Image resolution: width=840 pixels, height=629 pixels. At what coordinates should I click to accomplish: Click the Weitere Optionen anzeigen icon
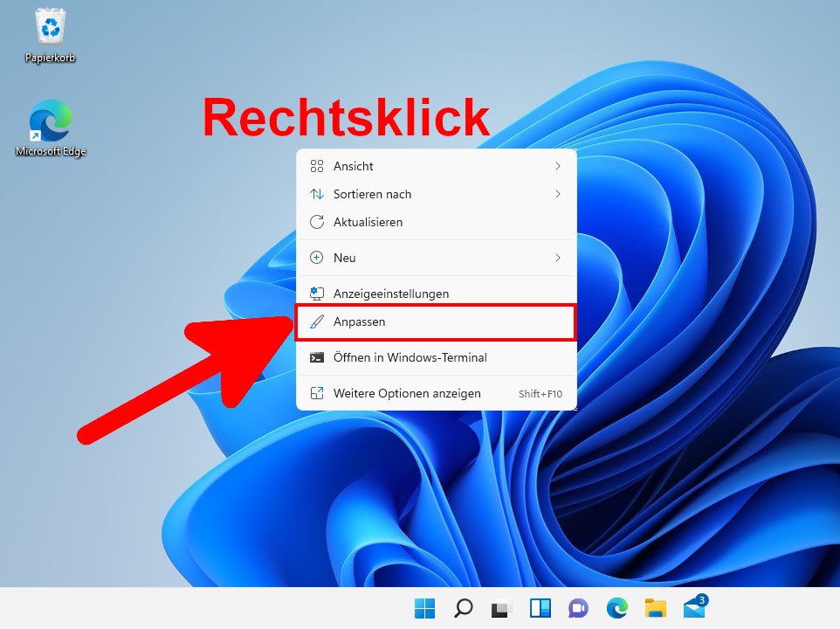point(318,393)
